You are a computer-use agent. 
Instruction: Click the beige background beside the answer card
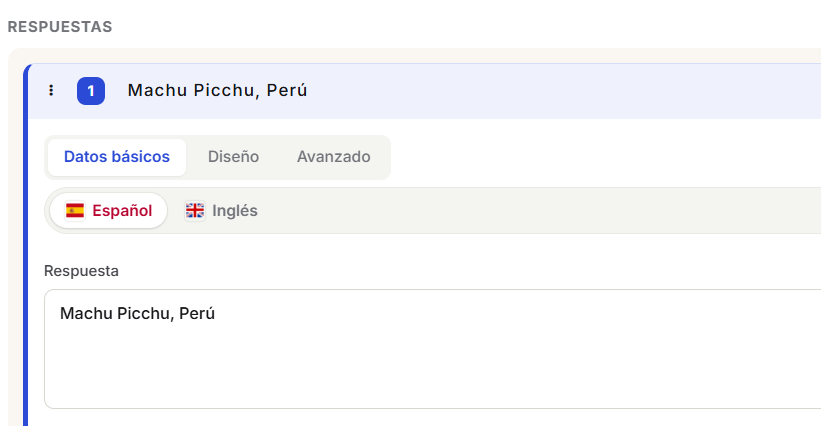15,236
